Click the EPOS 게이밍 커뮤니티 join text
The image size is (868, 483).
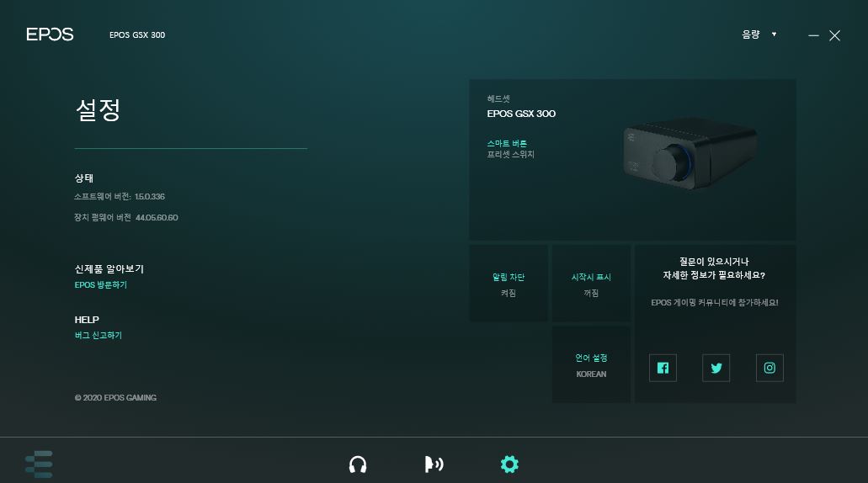(714, 303)
